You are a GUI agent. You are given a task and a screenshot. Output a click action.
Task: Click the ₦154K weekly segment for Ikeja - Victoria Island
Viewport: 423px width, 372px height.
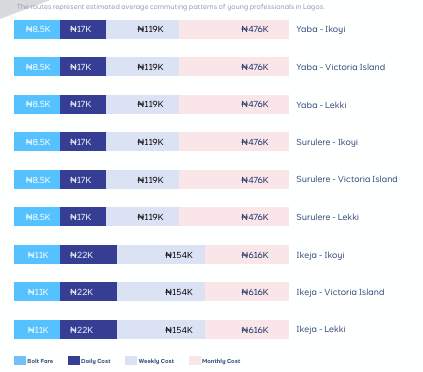click(161, 291)
